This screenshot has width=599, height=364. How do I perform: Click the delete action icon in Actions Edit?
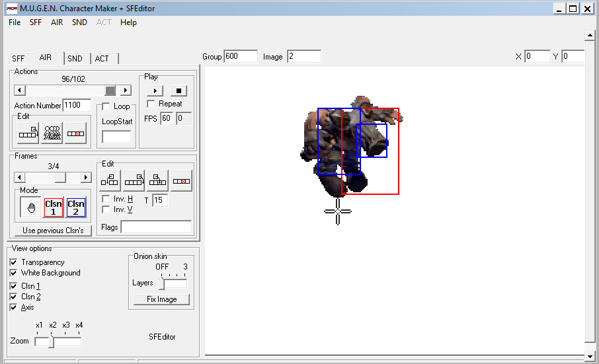(75, 133)
